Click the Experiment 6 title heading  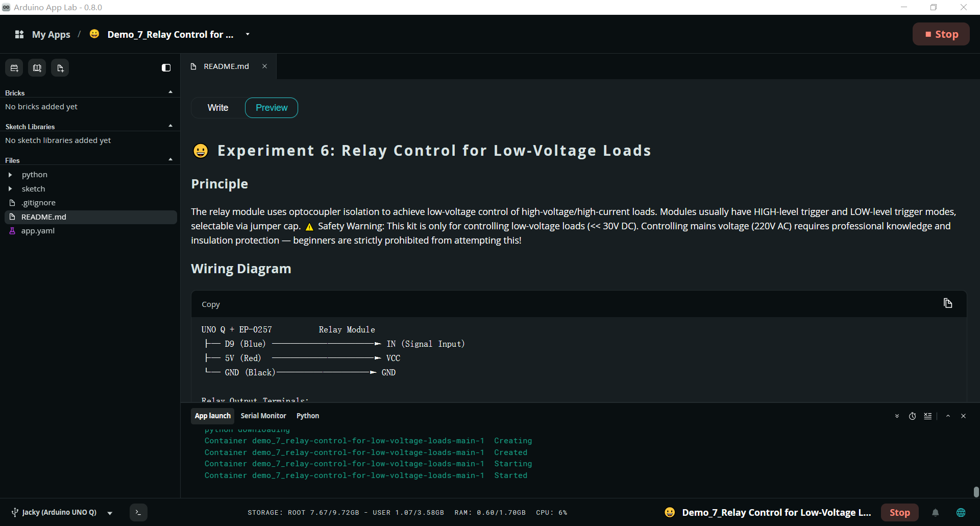tap(434, 151)
